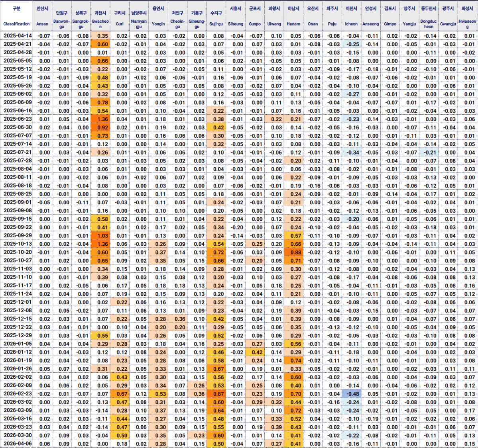Click the Osan column header
Viewport: 478px width, 448px height.
coord(313,16)
